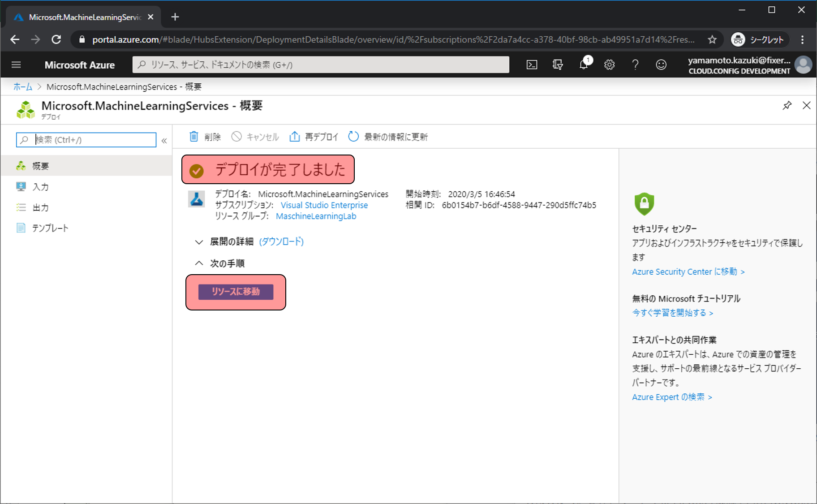Refresh with 最新の情報に更新
The height and width of the screenshot is (504, 817).
click(388, 137)
